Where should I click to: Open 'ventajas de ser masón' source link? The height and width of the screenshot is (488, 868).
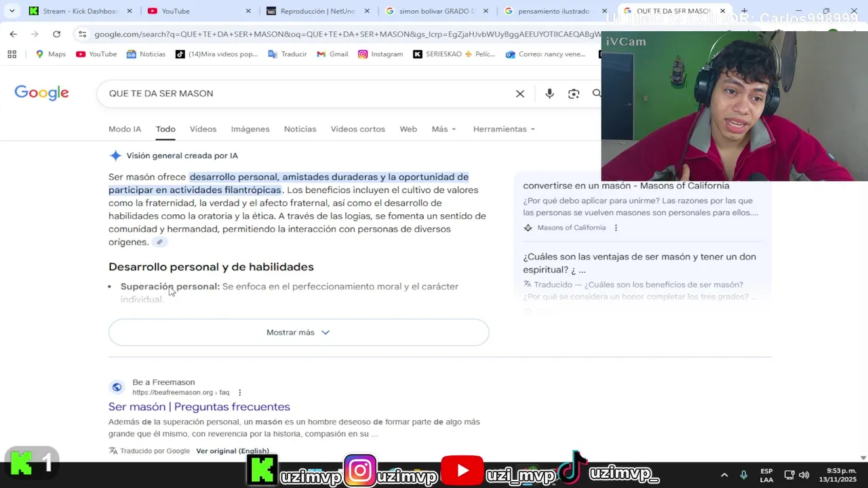[x=639, y=263]
